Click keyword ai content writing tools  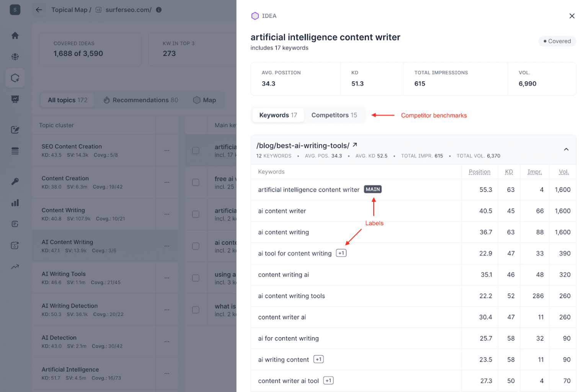291,296
